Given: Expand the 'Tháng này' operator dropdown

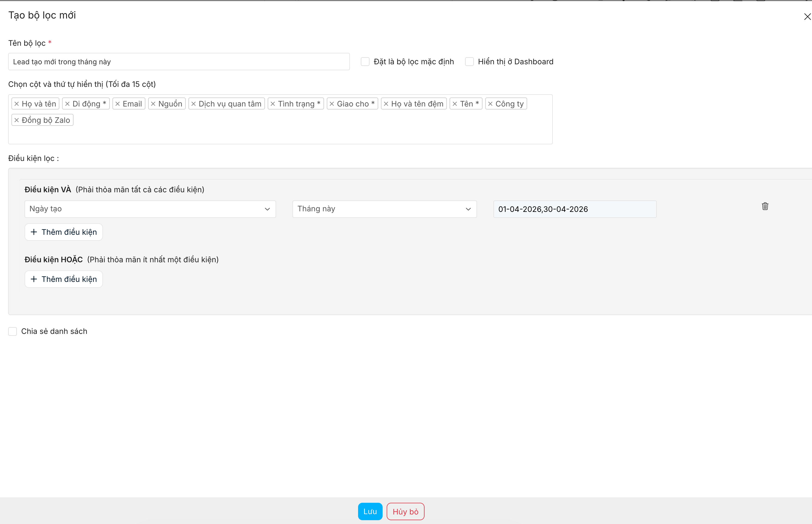Looking at the screenshot, I should coord(384,209).
